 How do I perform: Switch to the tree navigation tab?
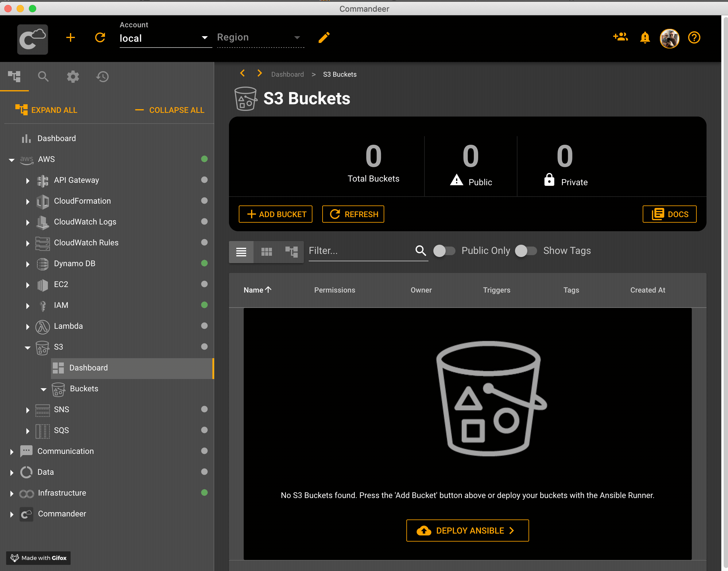point(14,77)
